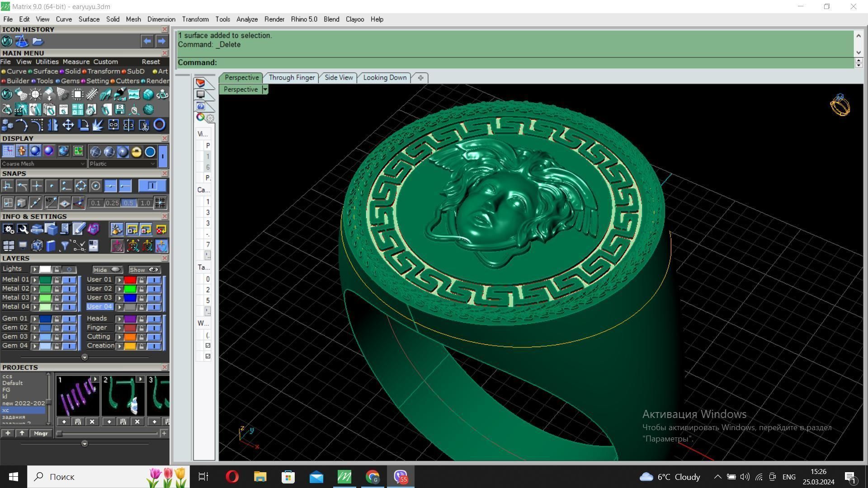Click the Mngr button in Projects

coord(41,433)
